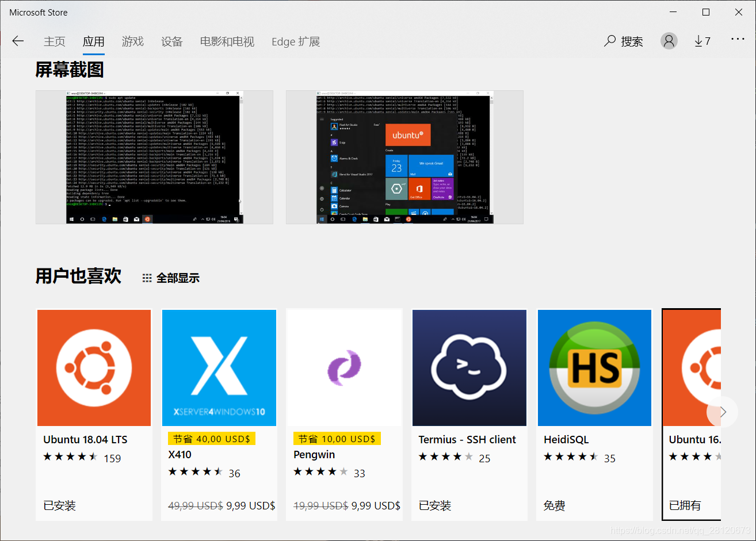The height and width of the screenshot is (541, 756).
Task: Switch to the 应用 tab
Action: pos(93,41)
